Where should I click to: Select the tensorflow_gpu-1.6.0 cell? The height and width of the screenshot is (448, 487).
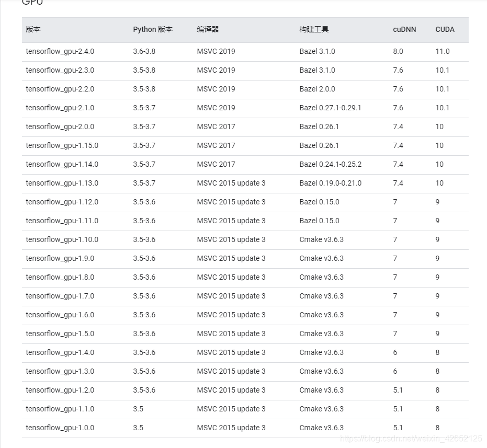tap(60, 315)
